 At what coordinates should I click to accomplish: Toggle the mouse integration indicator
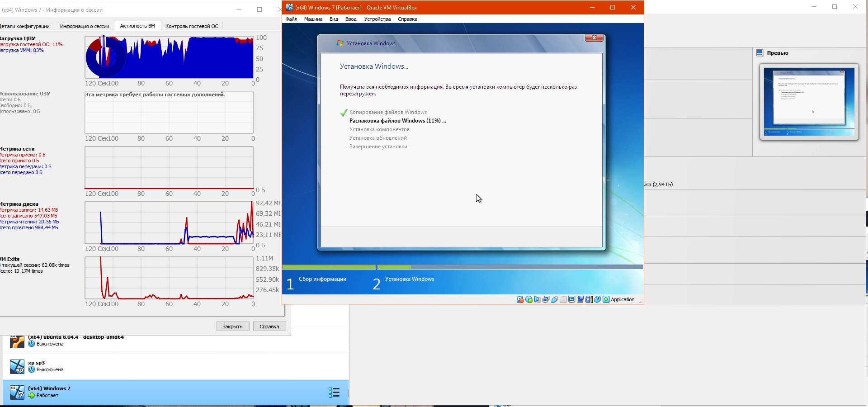tap(598, 299)
